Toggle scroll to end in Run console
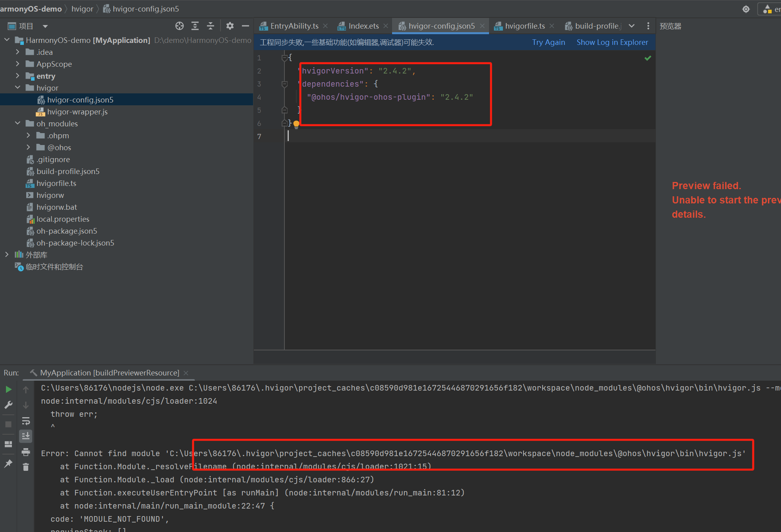 click(x=26, y=436)
